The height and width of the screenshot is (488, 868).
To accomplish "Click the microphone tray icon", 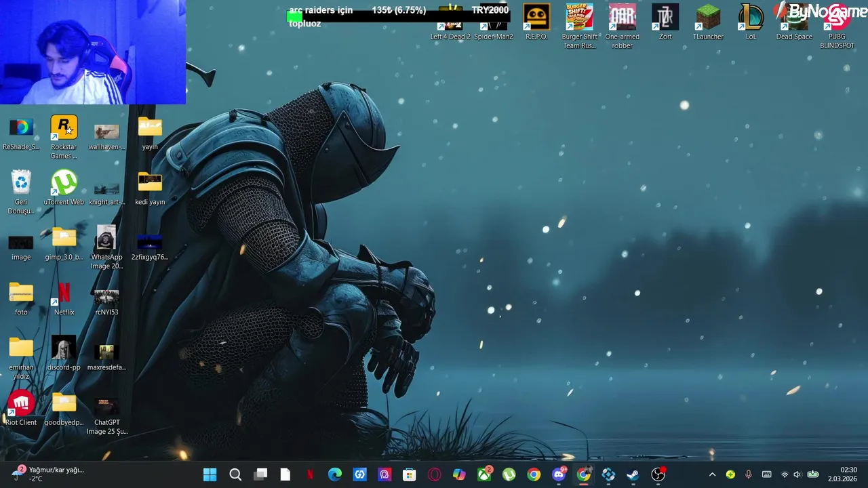I will click(749, 474).
